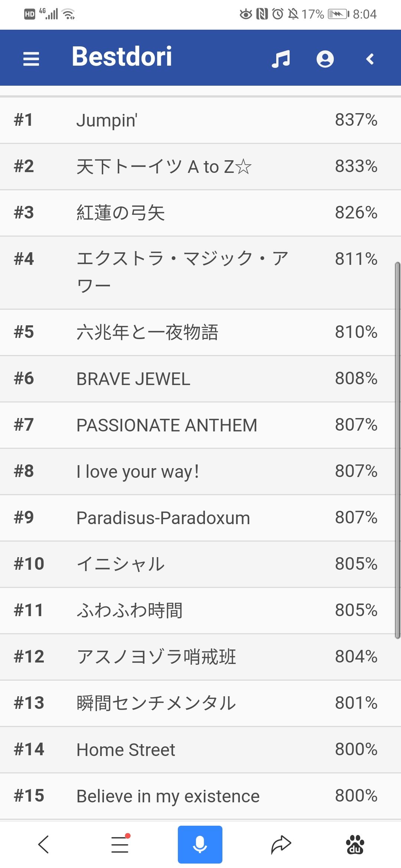Screen dimensions: 401x868
Task: Open the hamburger navigation menu
Action: (31, 59)
